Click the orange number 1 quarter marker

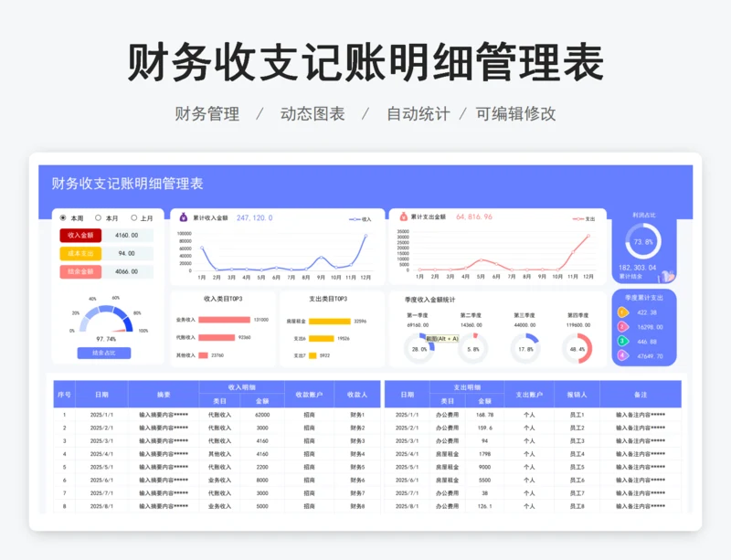tap(623, 312)
